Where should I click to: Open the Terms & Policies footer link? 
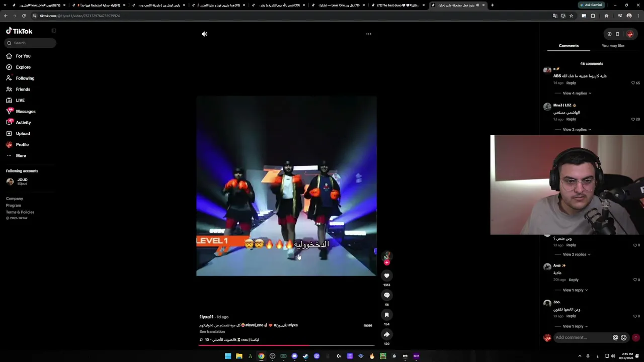(x=20, y=212)
